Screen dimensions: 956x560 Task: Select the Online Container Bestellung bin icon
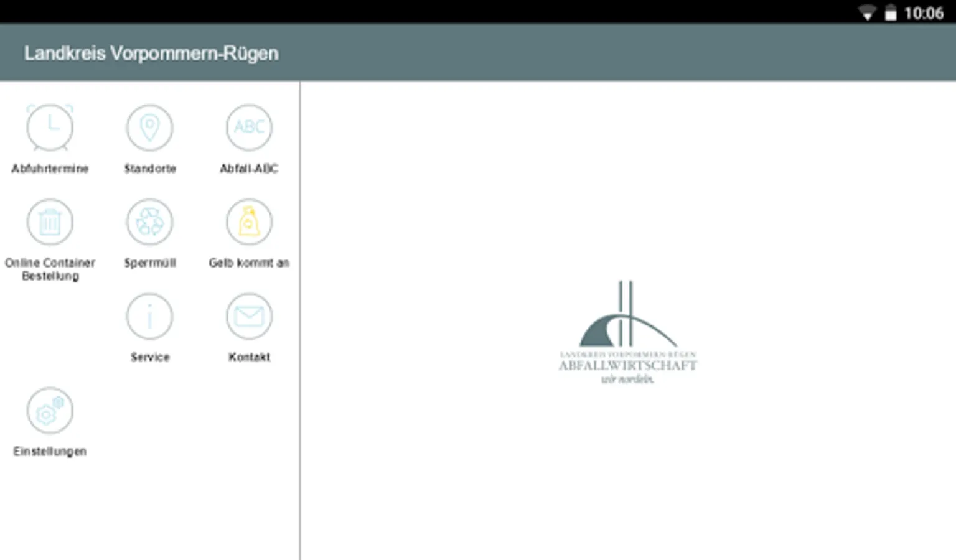coord(50,222)
